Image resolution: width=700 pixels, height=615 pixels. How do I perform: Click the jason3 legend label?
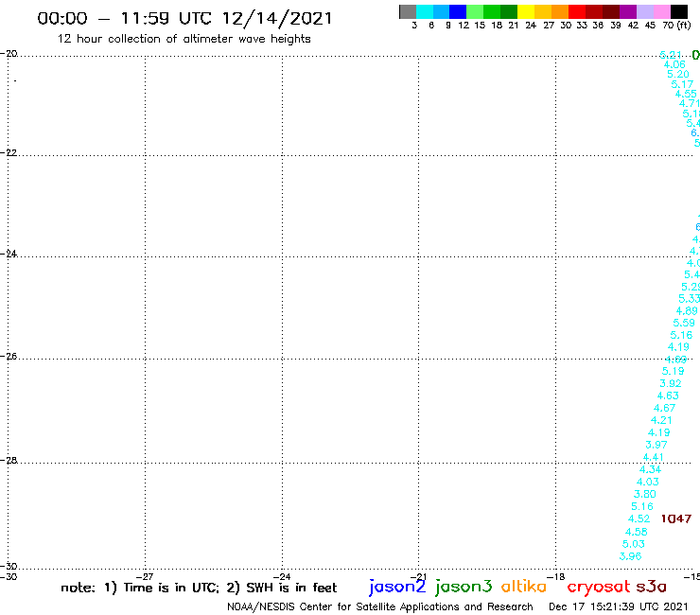tap(464, 587)
